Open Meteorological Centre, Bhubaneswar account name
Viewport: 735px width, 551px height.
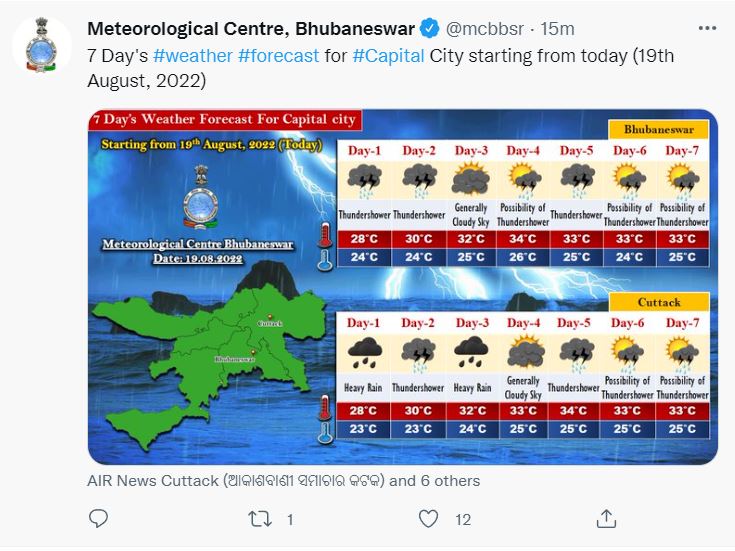251,29
